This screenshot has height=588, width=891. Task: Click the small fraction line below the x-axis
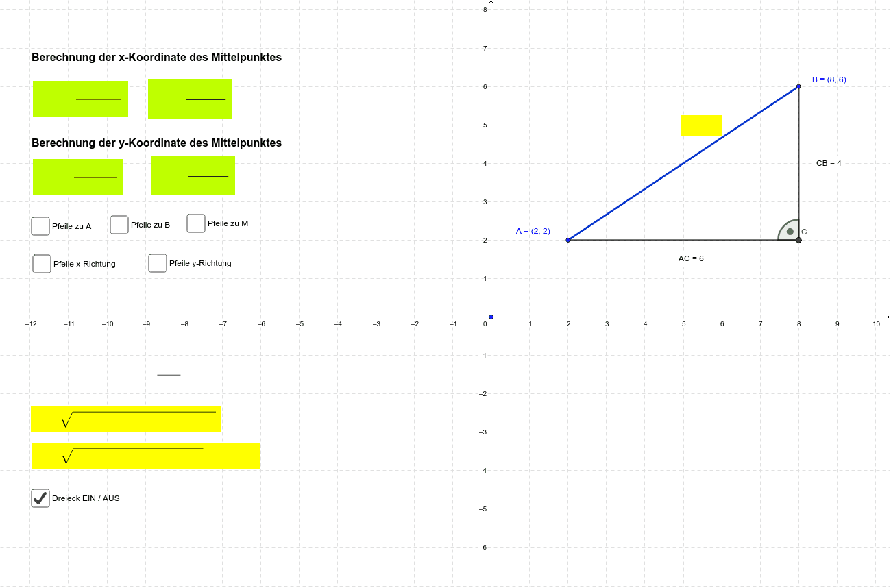click(x=169, y=375)
